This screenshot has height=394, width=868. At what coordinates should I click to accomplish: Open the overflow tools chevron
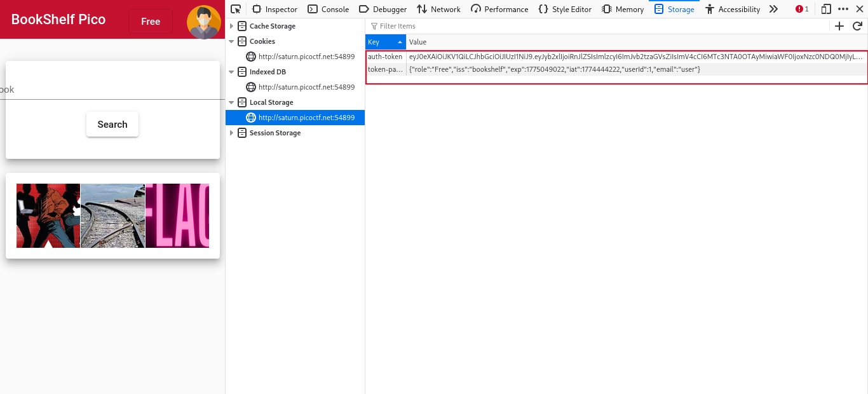pyautogui.click(x=773, y=9)
